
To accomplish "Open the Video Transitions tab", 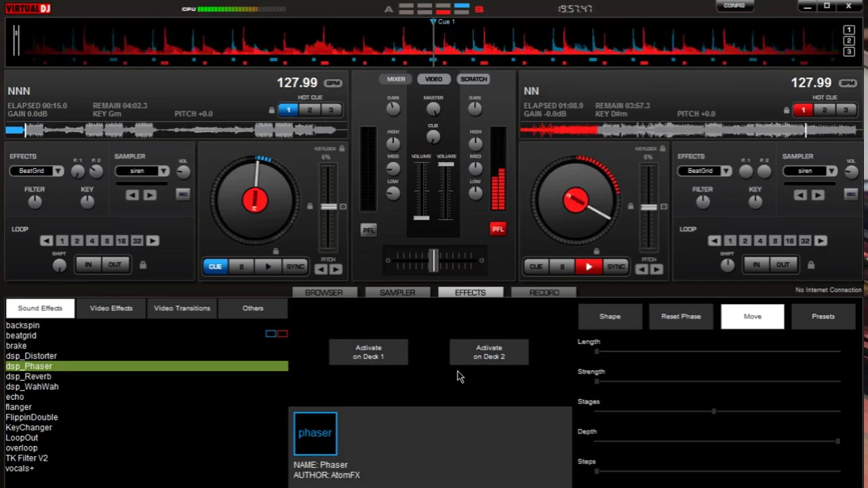I will (182, 308).
